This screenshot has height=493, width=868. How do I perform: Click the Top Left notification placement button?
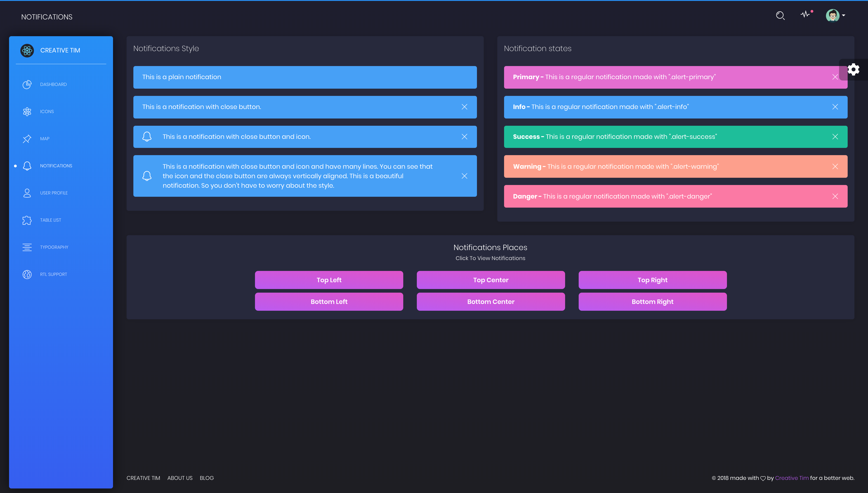tap(328, 280)
